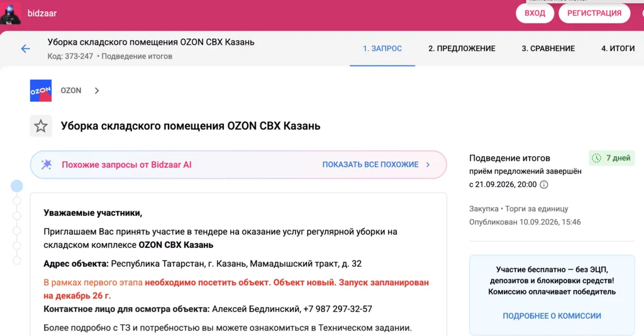Screen dimensions: 644x336
Task: Switch to the 4. ИТОГИ tab
Action: point(618,48)
